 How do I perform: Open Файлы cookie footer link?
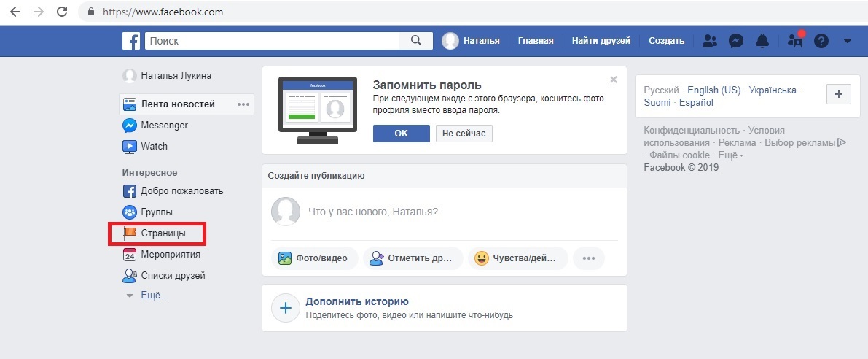point(679,155)
